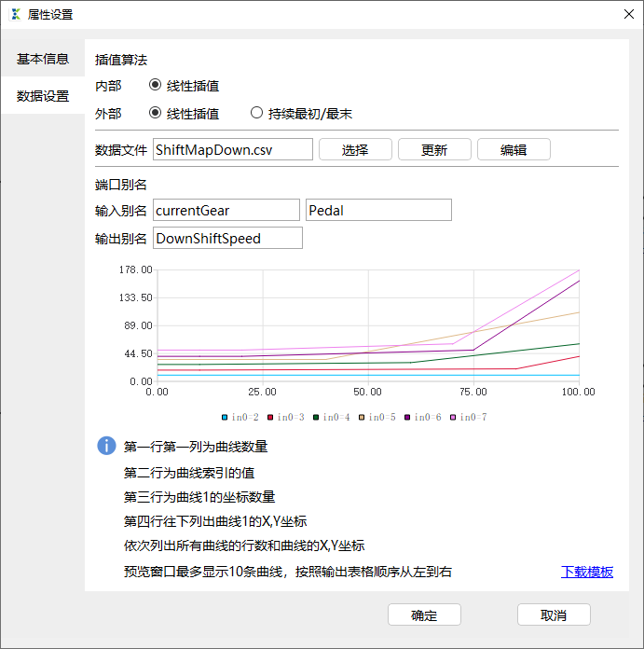Select 内部 线性插值 radio button
The width and height of the screenshot is (644, 649).
155,85
